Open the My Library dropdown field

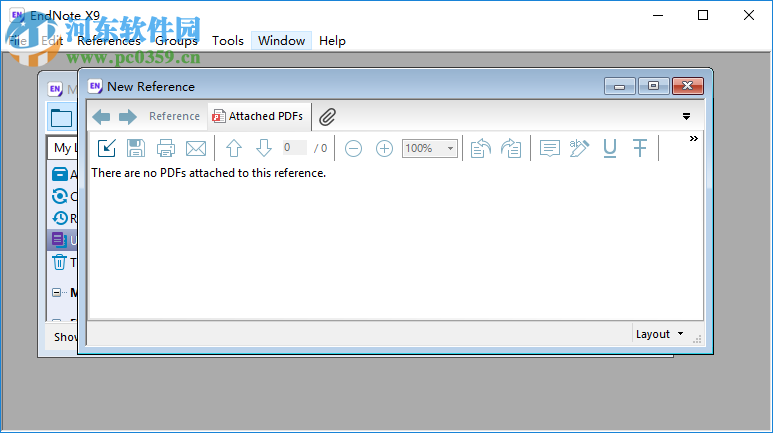tap(62, 147)
